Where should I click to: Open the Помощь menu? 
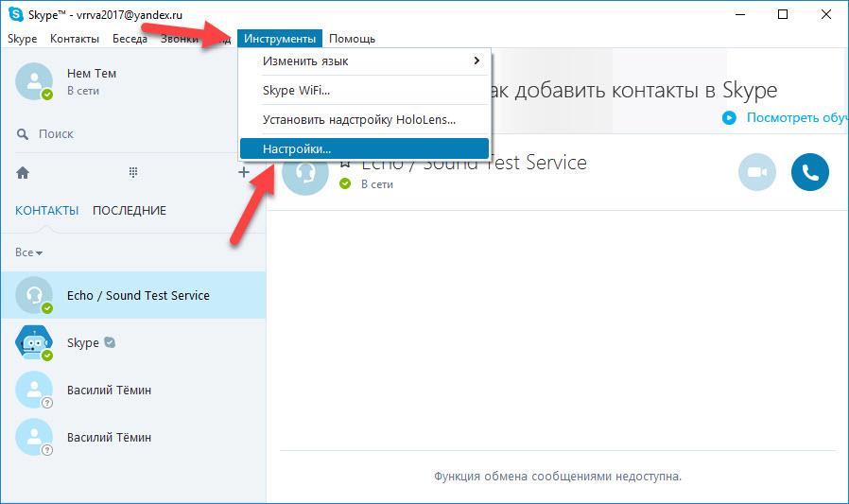[x=352, y=39]
